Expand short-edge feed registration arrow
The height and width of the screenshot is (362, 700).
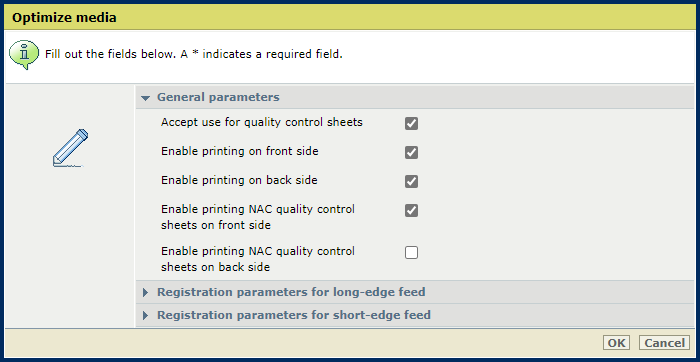[145, 316]
